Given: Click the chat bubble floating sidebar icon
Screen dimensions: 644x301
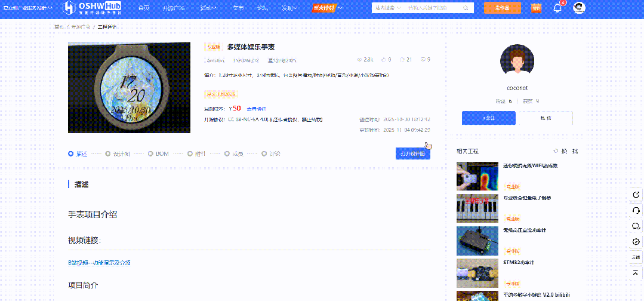Looking at the screenshot, I should 636,226.
